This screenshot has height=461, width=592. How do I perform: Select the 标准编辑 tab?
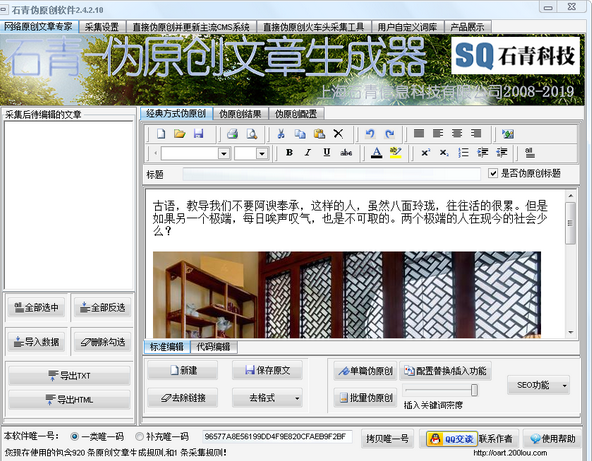pyautogui.click(x=167, y=347)
